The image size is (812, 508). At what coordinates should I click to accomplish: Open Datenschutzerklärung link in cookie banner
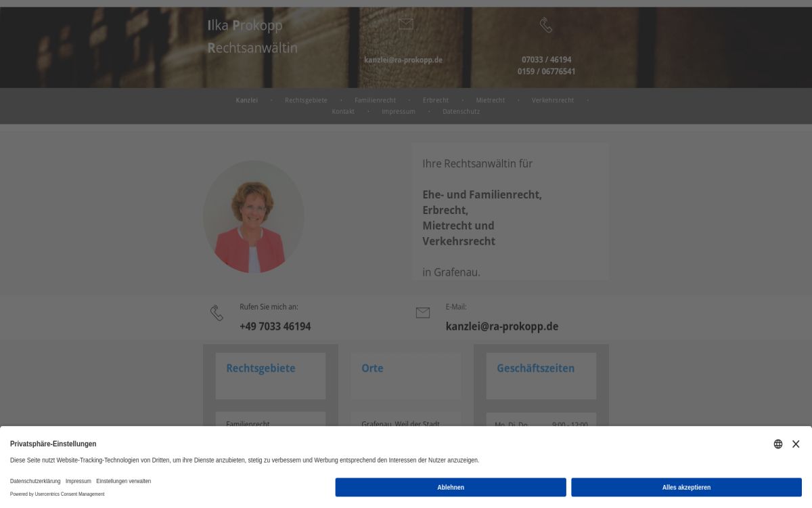point(35,481)
